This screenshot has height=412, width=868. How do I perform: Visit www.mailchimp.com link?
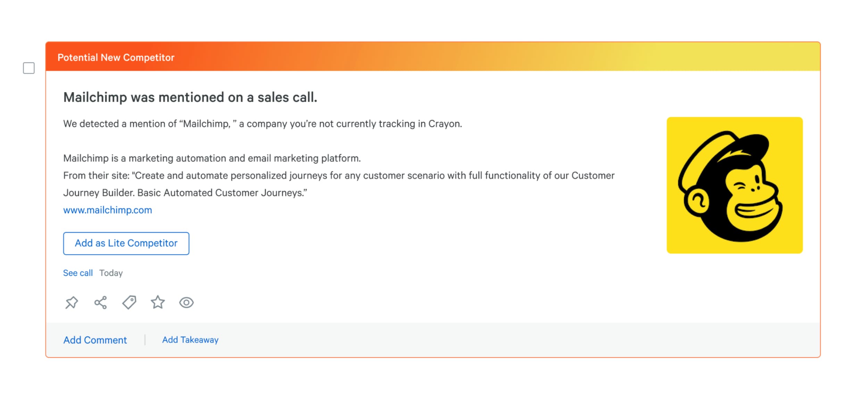click(107, 210)
